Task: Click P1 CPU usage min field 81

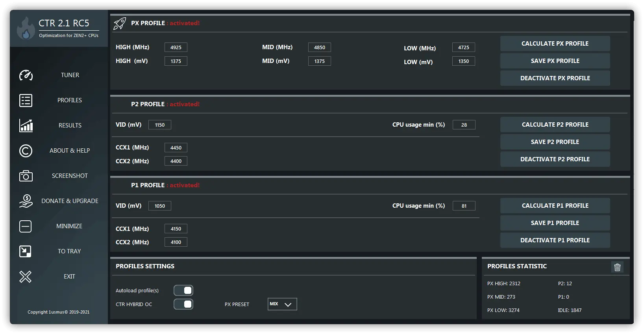Action: click(x=464, y=206)
